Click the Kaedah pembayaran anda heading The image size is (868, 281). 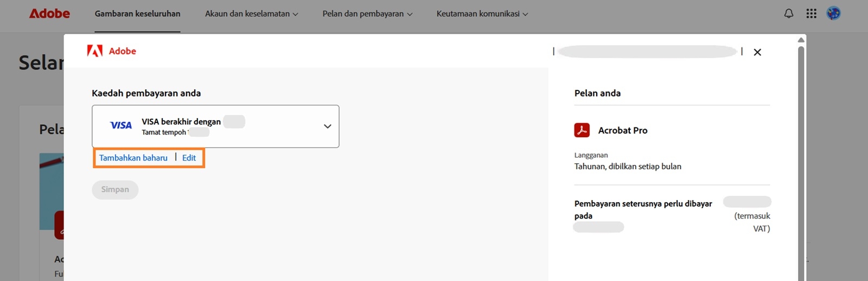point(146,93)
